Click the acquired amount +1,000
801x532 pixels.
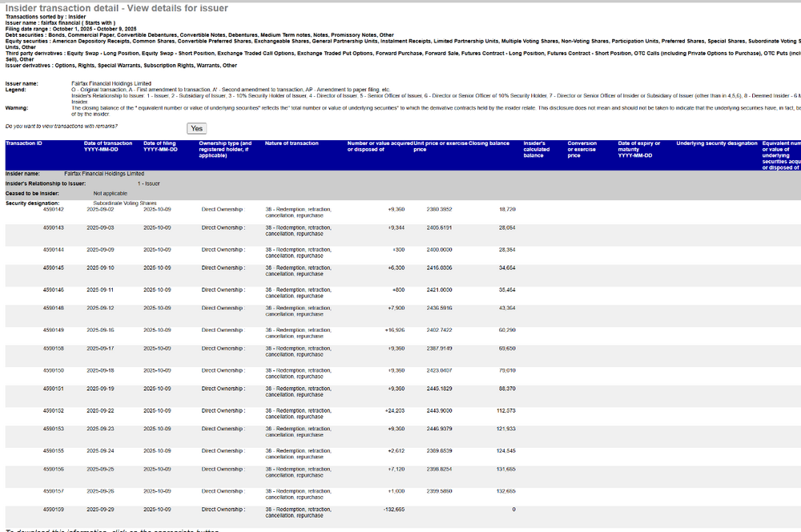pyautogui.click(x=396, y=491)
